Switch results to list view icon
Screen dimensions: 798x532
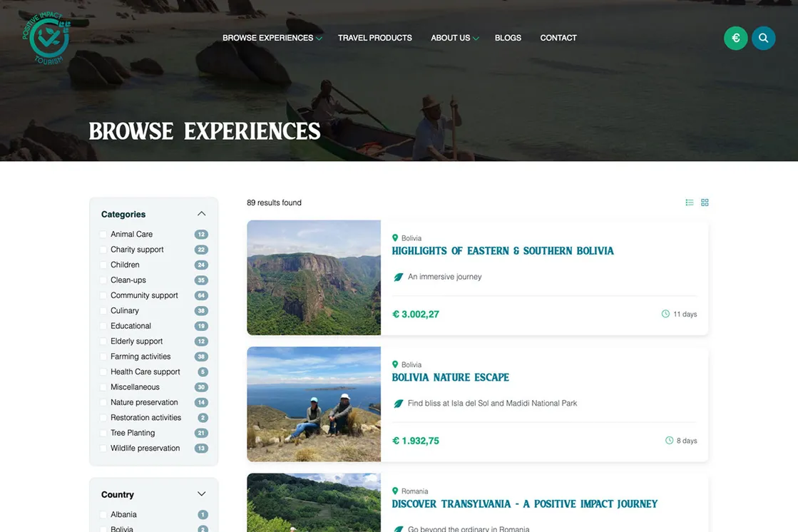(688, 203)
